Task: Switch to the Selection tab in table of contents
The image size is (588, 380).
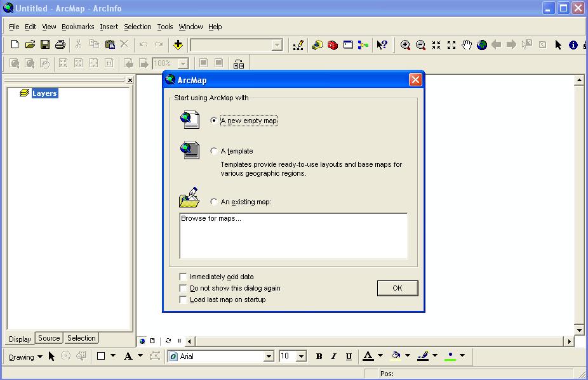Action: 81,338
